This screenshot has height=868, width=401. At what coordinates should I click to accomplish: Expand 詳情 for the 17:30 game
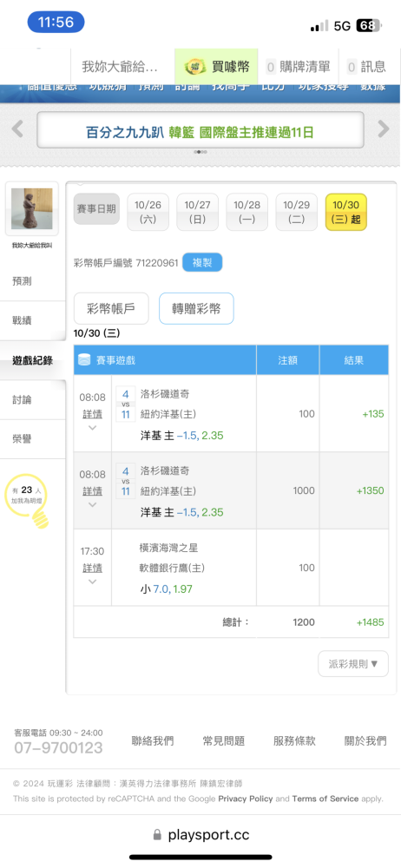click(93, 568)
